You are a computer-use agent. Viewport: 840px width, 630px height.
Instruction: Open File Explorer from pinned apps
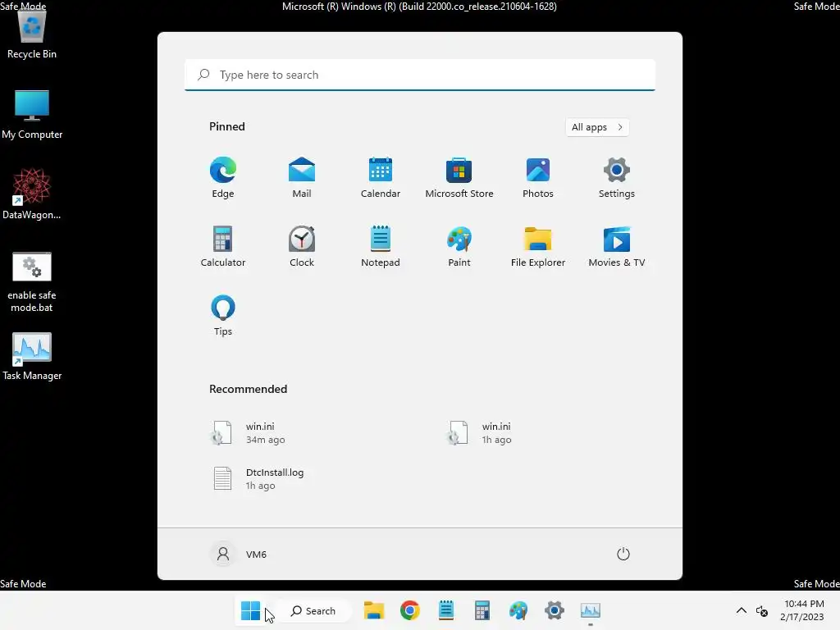(538, 246)
